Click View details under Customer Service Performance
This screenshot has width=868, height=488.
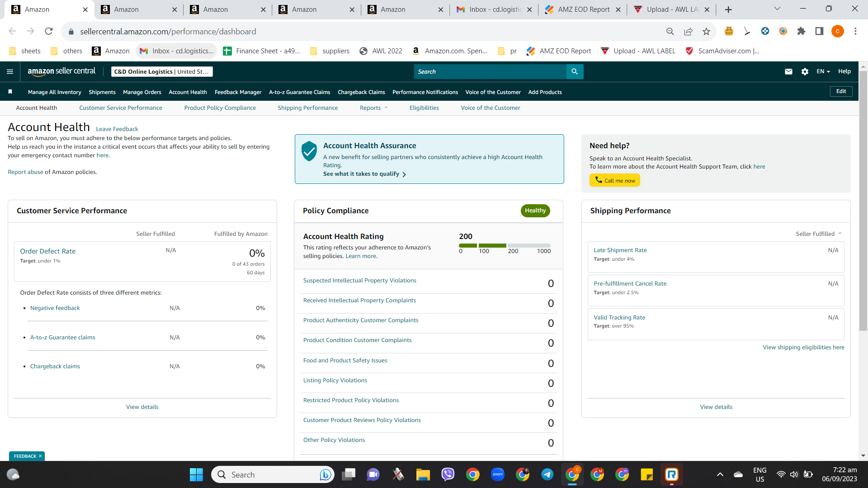pyautogui.click(x=142, y=407)
